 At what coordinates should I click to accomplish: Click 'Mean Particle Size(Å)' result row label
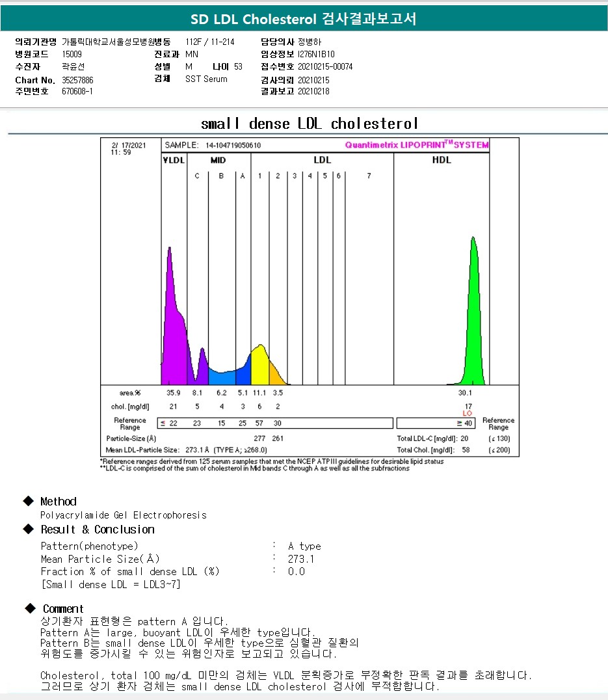pyautogui.click(x=100, y=559)
